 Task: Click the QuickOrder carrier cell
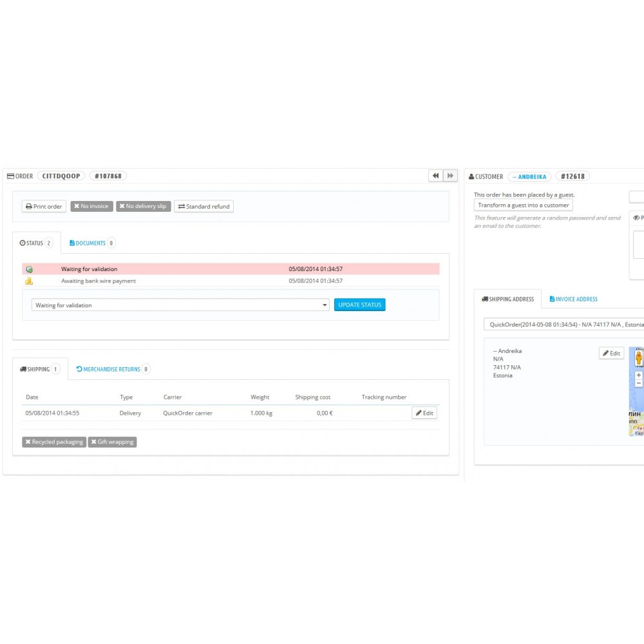tap(187, 413)
